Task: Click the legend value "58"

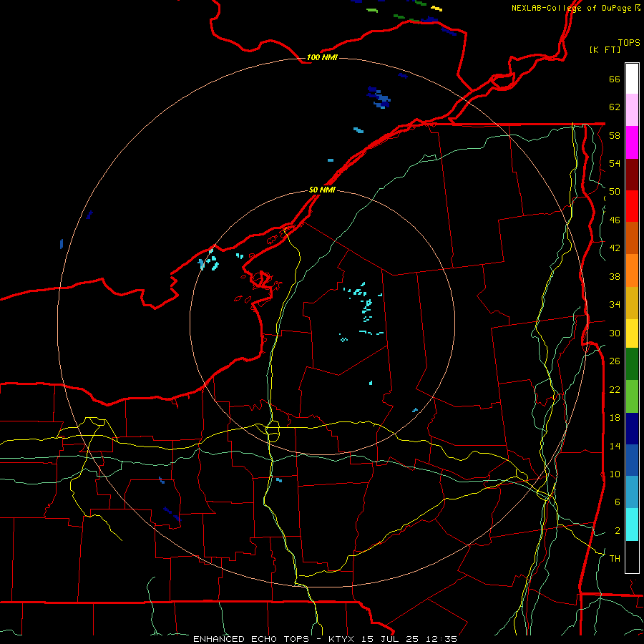Action: click(x=615, y=135)
